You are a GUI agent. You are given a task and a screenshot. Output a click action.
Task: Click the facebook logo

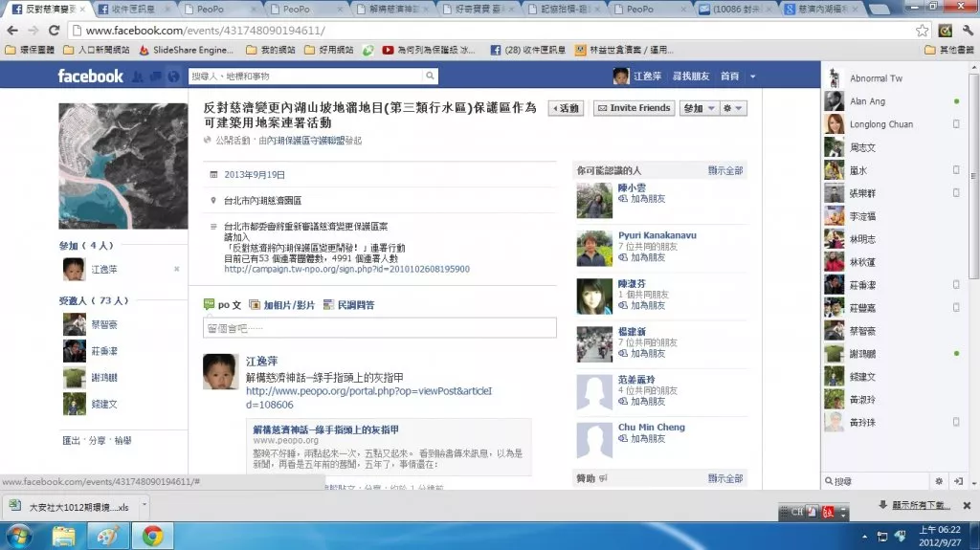[x=91, y=77]
